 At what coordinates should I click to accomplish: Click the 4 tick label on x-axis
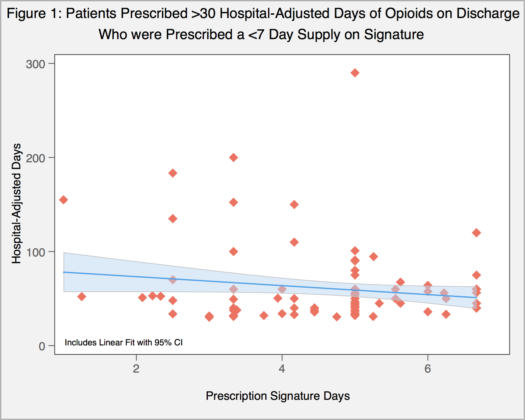tap(282, 369)
